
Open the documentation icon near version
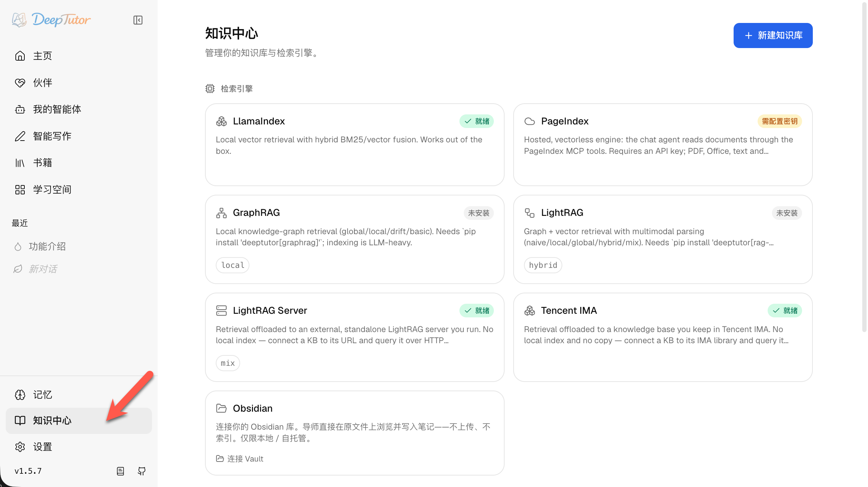click(120, 471)
